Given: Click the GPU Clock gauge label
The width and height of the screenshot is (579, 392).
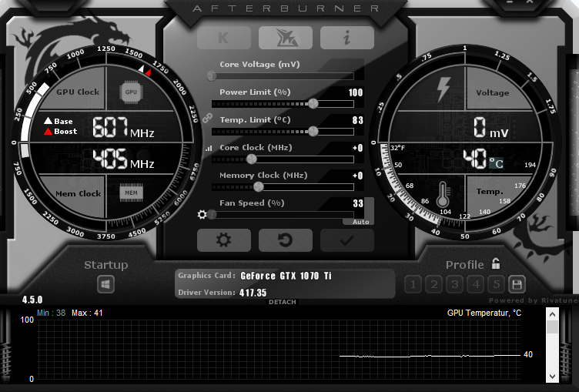Looking at the screenshot, I should click(x=78, y=92).
